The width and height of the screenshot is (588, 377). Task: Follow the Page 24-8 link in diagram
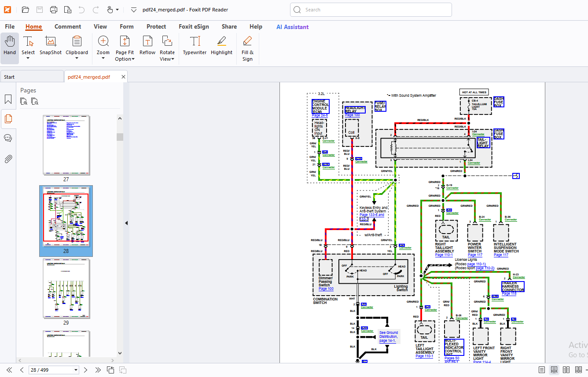(320, 115)
